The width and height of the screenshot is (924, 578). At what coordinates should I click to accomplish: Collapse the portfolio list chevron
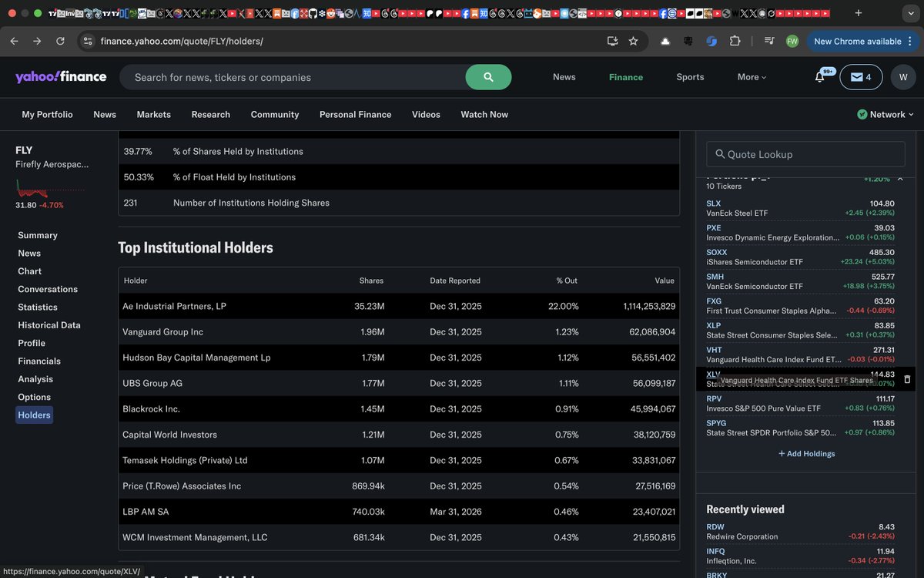pos(900,179)
